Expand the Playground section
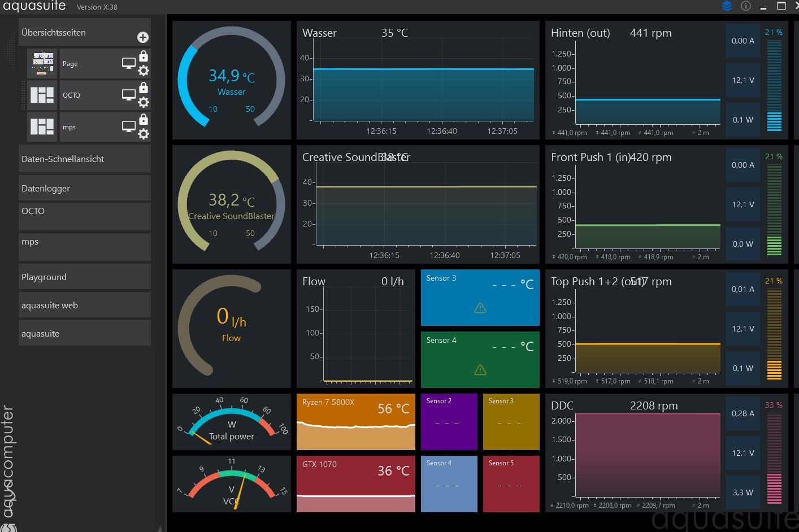The image size is (799, 532). 85,277
